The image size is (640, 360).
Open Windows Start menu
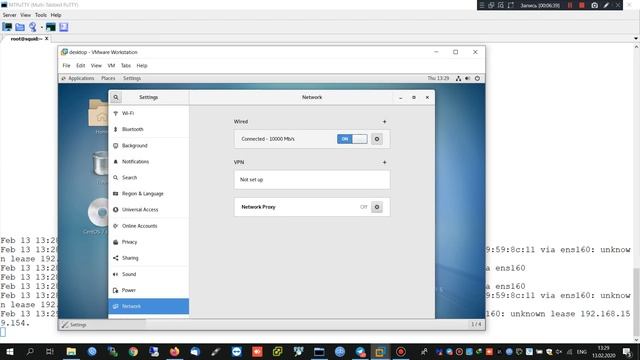click(10, 351)
